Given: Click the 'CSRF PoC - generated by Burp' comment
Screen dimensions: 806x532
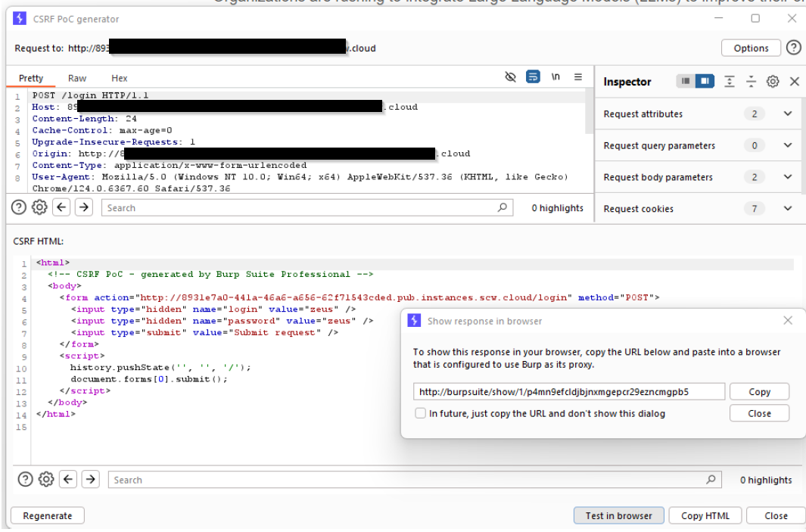Looking at the screenshot, I should click(x=210, y=274).
